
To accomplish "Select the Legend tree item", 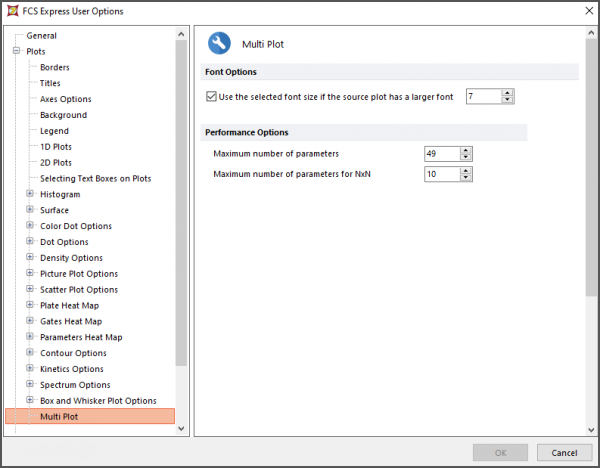I will coord(54,131).
